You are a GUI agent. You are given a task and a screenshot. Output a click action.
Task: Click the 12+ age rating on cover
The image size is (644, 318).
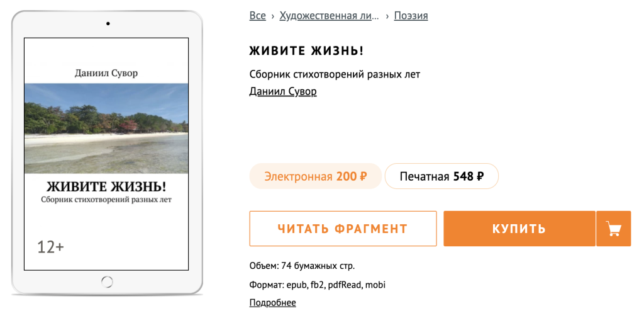click(50, 247)
